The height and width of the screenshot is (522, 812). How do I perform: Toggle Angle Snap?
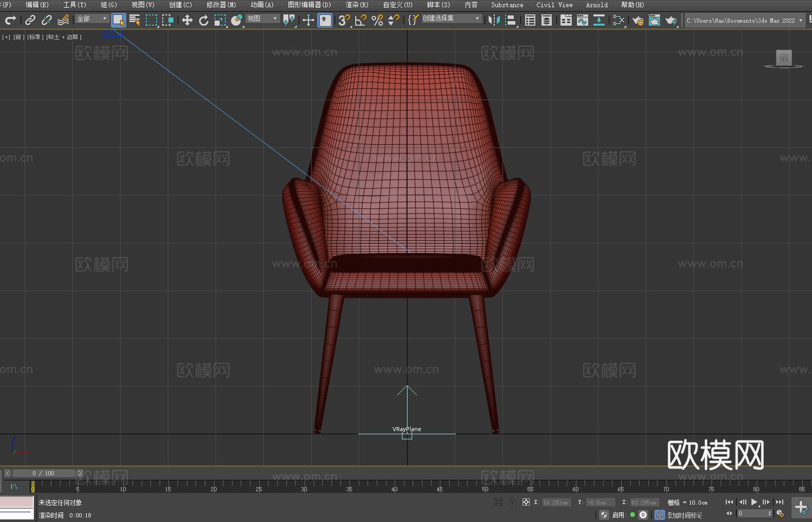pyautogui.click(x=361, y=20)
